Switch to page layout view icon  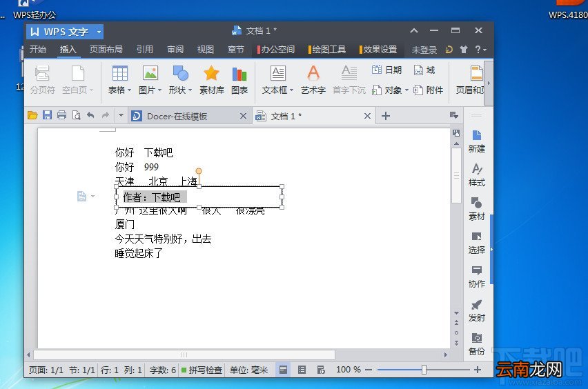tap(284, 370)
